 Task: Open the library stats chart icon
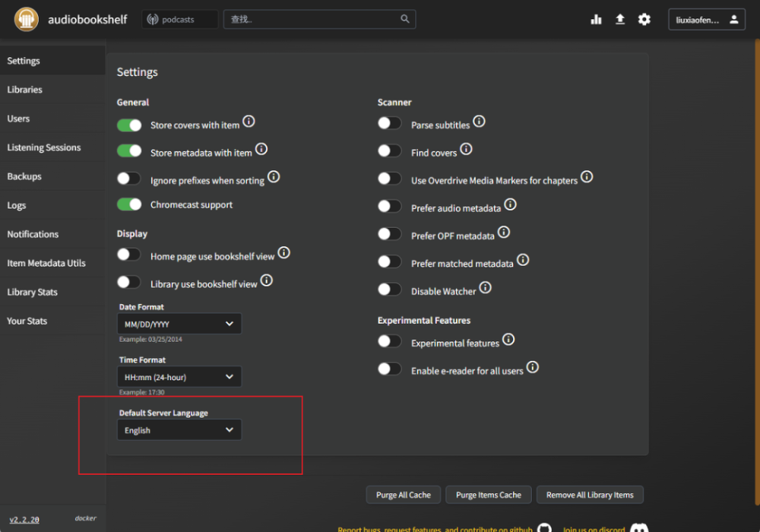(596, 20)
